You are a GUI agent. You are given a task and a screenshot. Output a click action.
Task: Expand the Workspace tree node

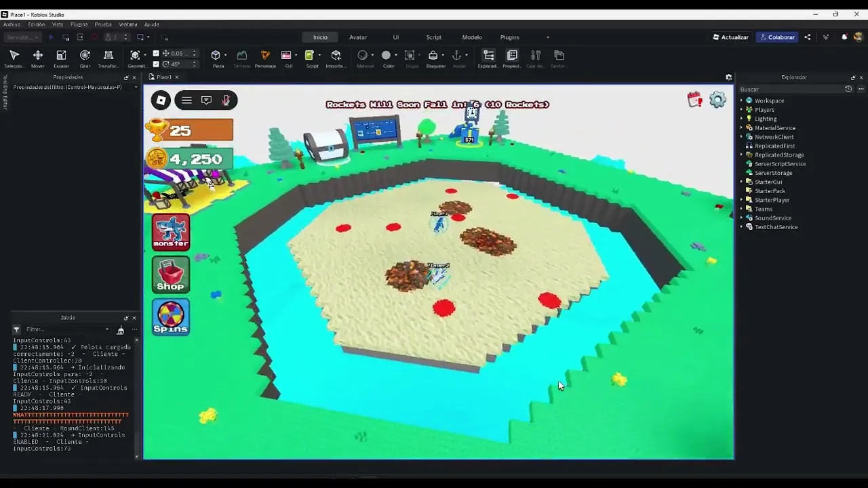tap(742, 101)
